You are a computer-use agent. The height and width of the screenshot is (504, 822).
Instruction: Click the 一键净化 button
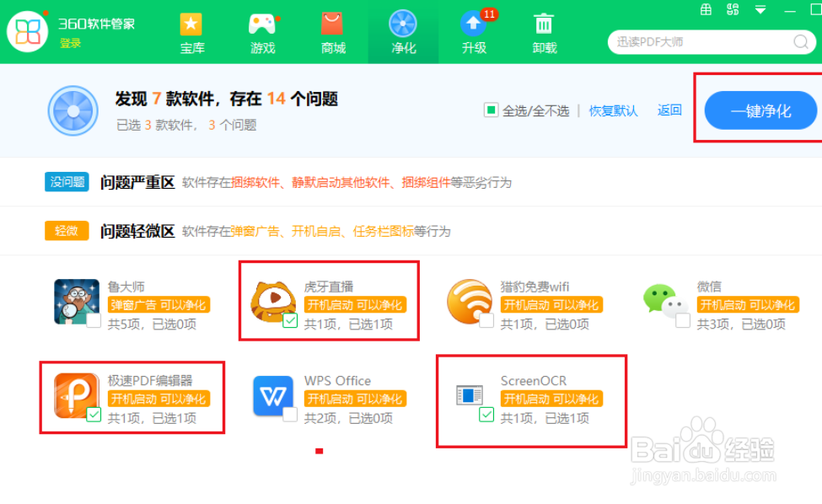[x=760, y=110]
